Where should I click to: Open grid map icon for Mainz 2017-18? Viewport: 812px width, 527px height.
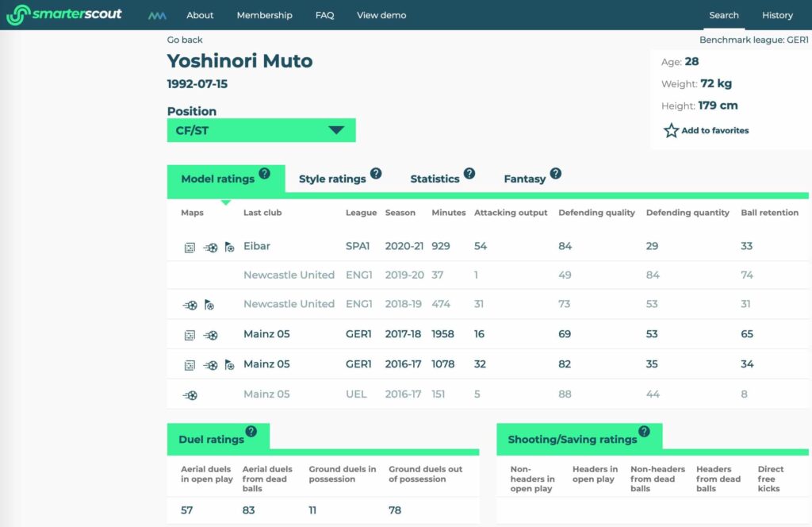(190, 335)
